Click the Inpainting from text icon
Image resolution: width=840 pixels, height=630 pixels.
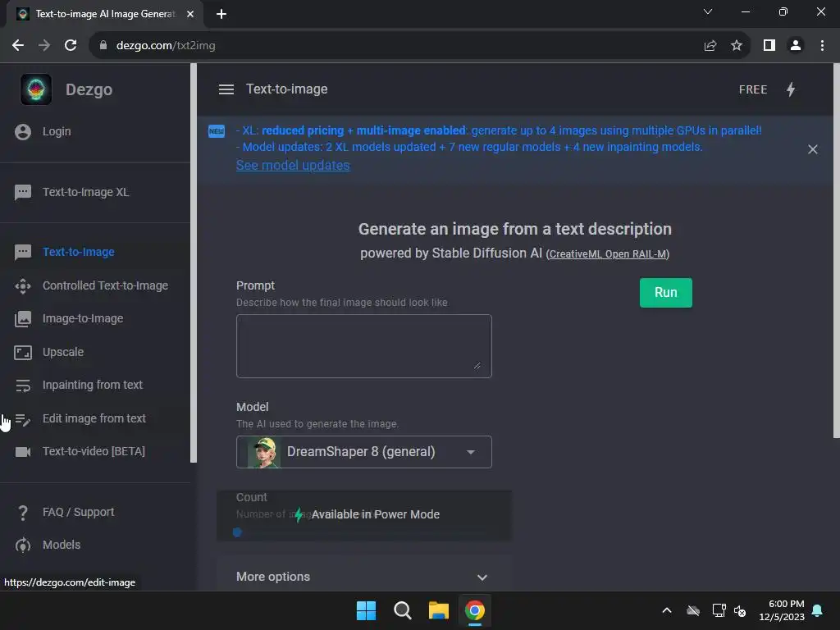(23, 386)
